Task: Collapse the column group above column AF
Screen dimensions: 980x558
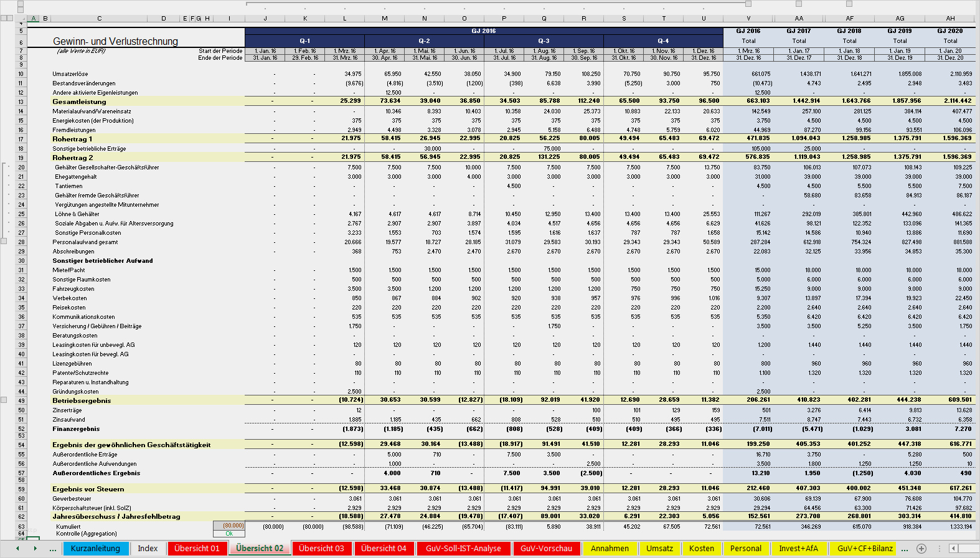Action: [x=849, y=4]
